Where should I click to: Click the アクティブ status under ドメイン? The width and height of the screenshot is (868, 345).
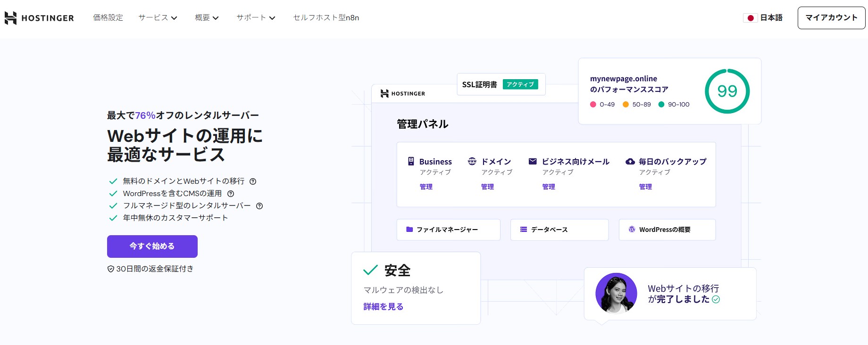tap(497, 172)
